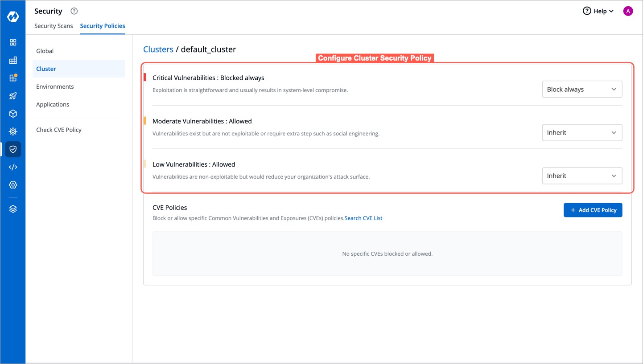Open the Search CVE List link
This screenshot has height=364, width=643.
[363, 218]
